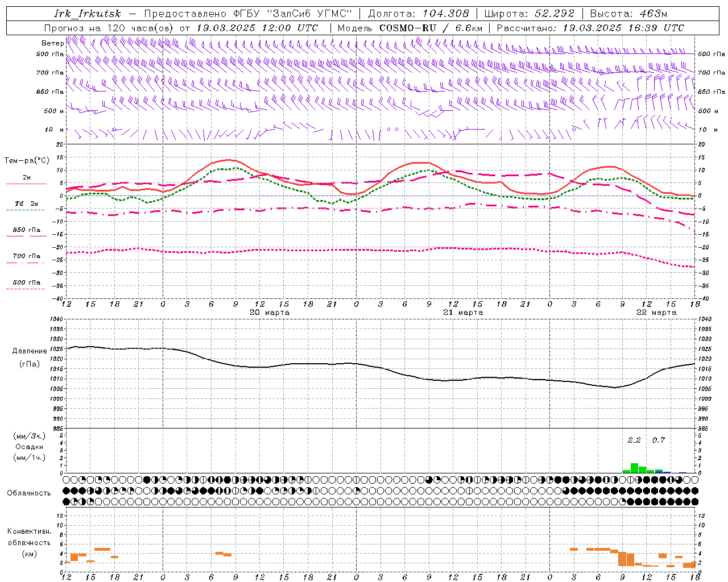Screen dimensions: 728x582
Task: Click the Широта: 52.292 value
Action: click(530, 14)
